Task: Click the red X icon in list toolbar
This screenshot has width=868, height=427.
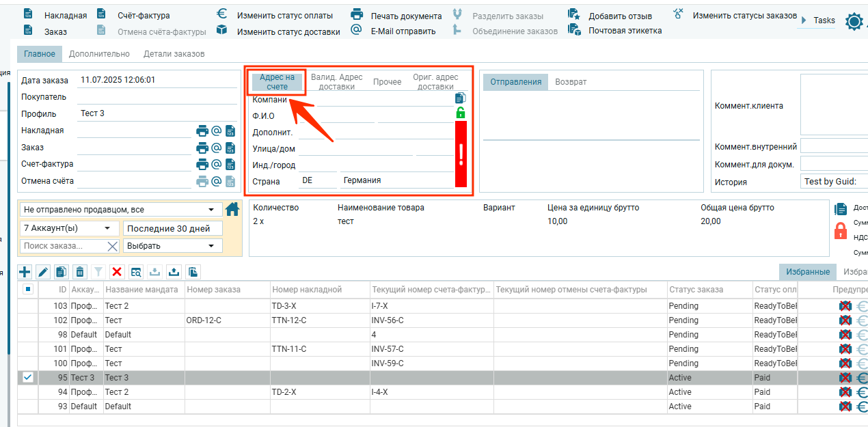Action: click(117, 272)
